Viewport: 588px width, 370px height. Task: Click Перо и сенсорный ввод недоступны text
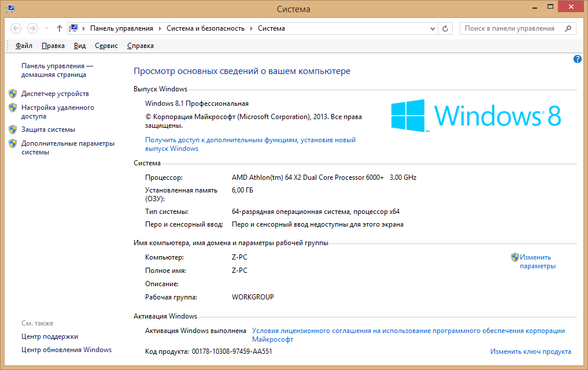coord(317,224)
